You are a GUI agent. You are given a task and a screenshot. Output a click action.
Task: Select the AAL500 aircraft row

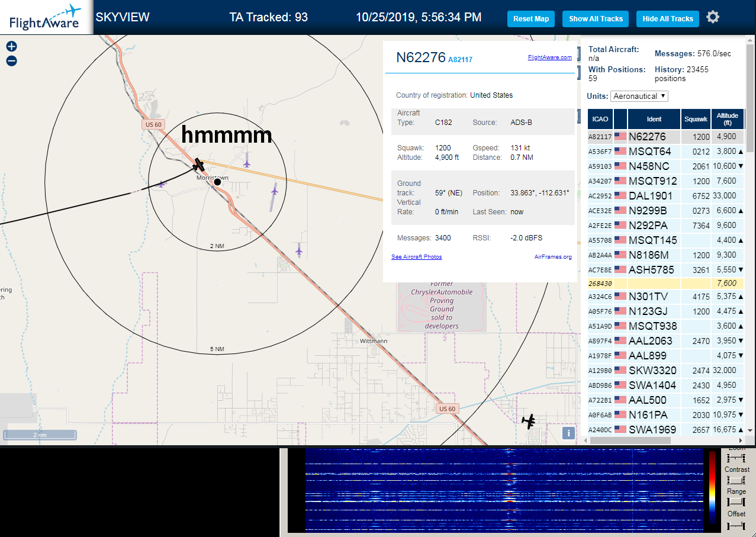[x=666, y=400]
